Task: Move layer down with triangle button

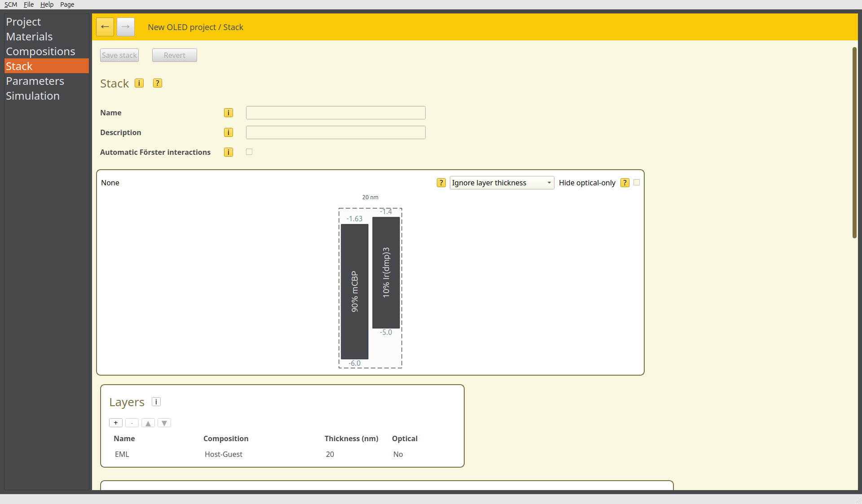Action: pyautogui.click(x=164, y=423)
